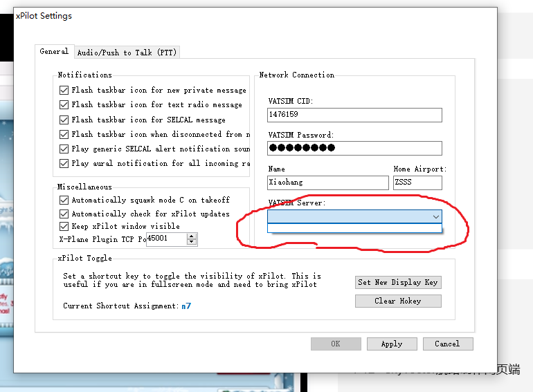
Task: Decrease TCP port with down spinner arrow
Action: [192, 242]
